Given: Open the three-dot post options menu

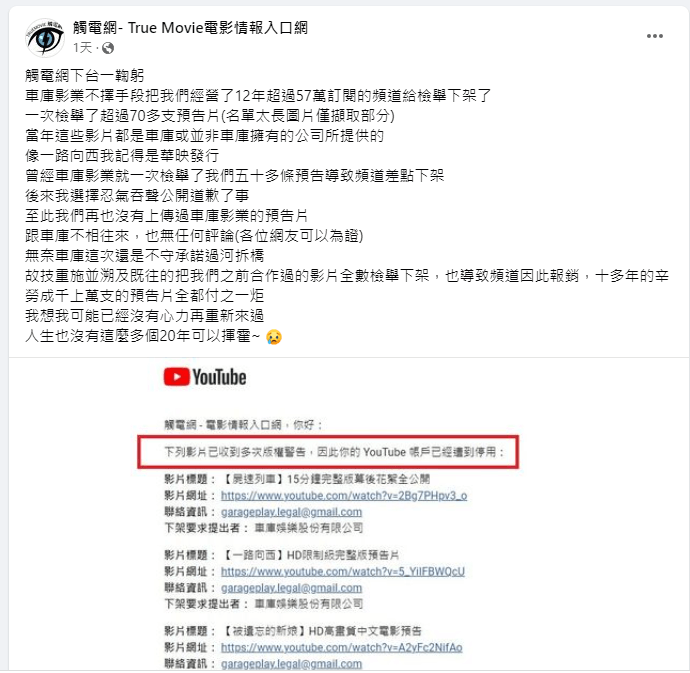Looking at the screenshot, I should [x=654, y=36].
